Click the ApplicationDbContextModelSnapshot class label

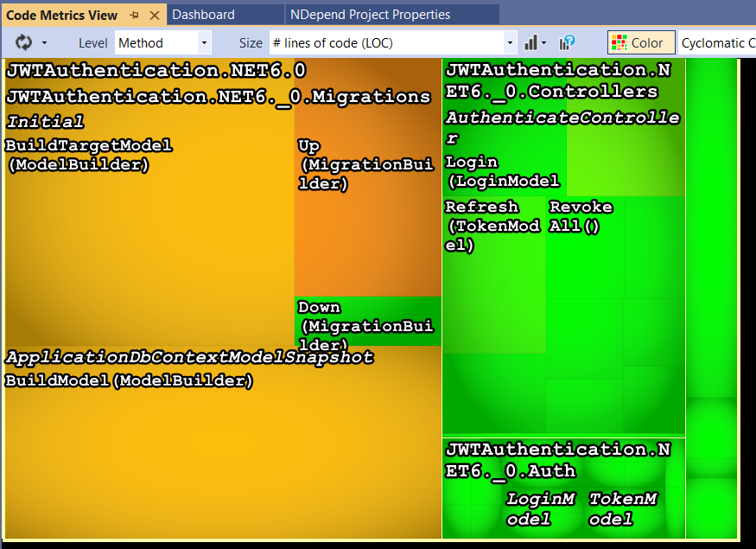(x=189, y=357)
